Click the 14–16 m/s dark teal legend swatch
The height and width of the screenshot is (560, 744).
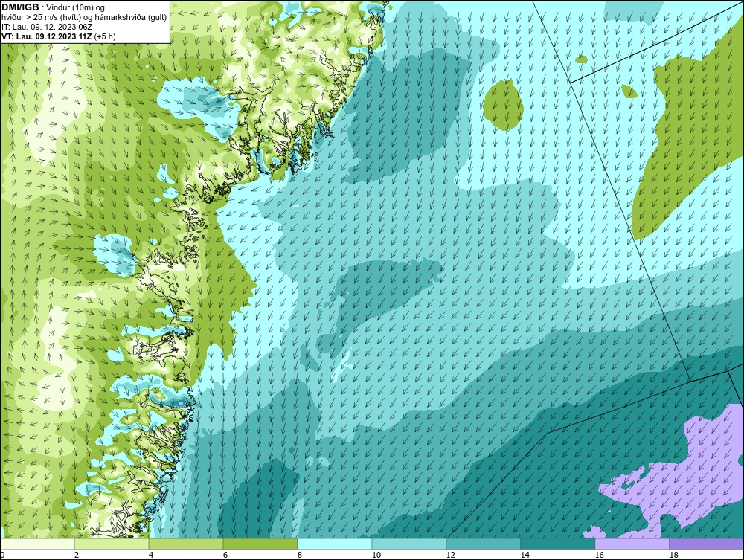pyautogui.click(x=557, y=544)
